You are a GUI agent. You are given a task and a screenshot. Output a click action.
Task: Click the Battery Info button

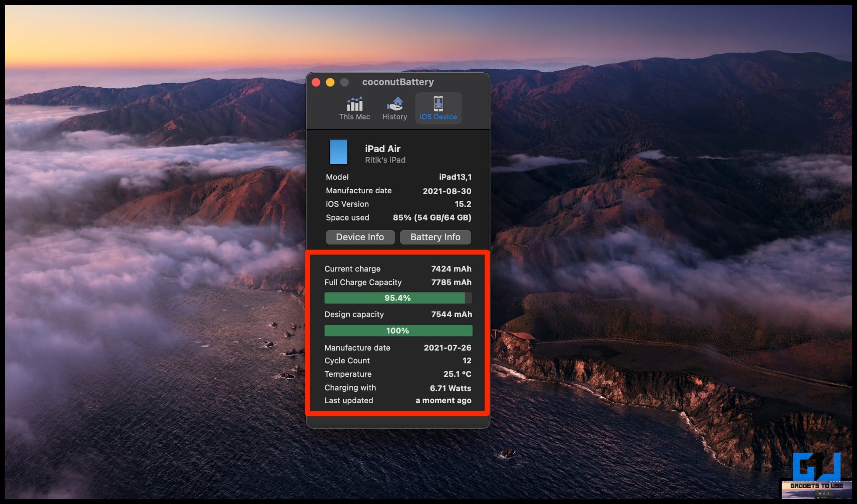click(435, 237)
